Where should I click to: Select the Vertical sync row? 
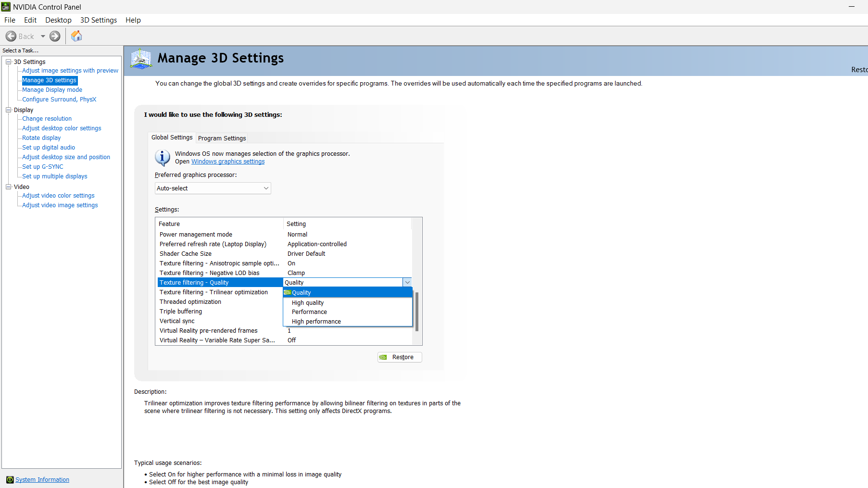tap(220, 321)
